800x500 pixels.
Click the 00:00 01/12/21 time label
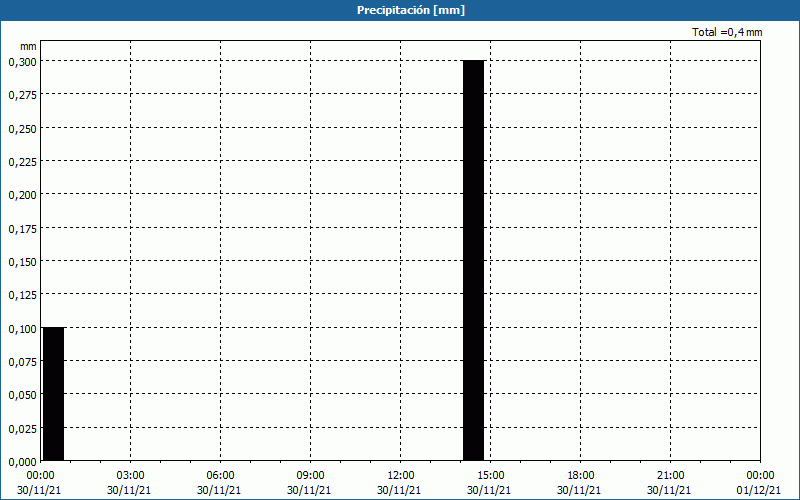tap(759, 483)
